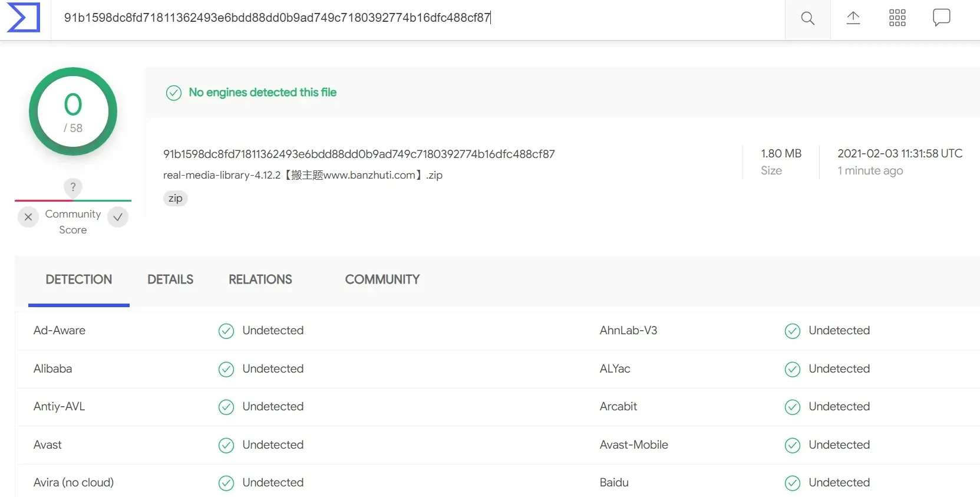Viewport: 980px width, 497px height.
Task: Click the check icon in the Avast row
Action: click(x=226, y=446)
